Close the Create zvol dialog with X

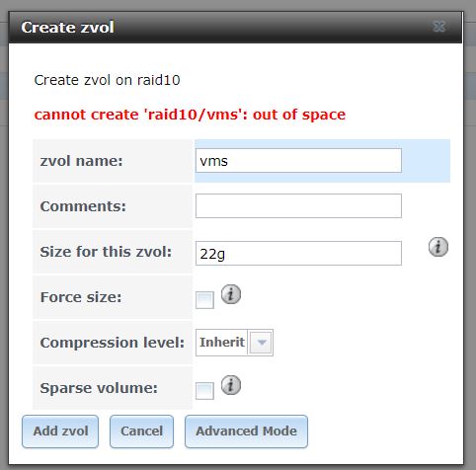click(439, 27)
